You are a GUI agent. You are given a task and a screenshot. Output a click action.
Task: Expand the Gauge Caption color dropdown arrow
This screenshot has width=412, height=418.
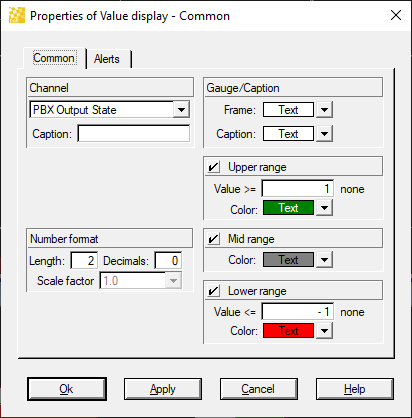tap(324, 134)
